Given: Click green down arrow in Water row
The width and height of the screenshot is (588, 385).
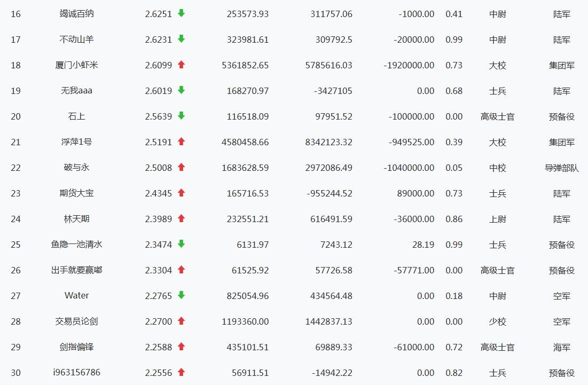Looking at the screenshot, I should [181, 295].
